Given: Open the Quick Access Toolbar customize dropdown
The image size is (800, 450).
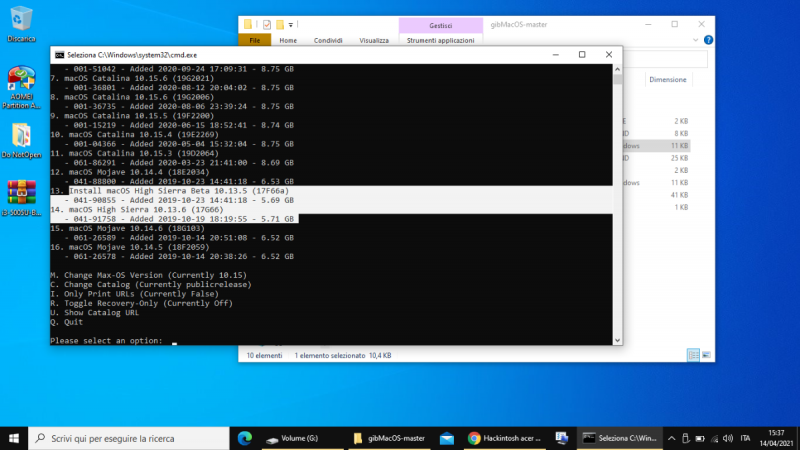Looking at the screenshot, I should click(x=291, y=24).
